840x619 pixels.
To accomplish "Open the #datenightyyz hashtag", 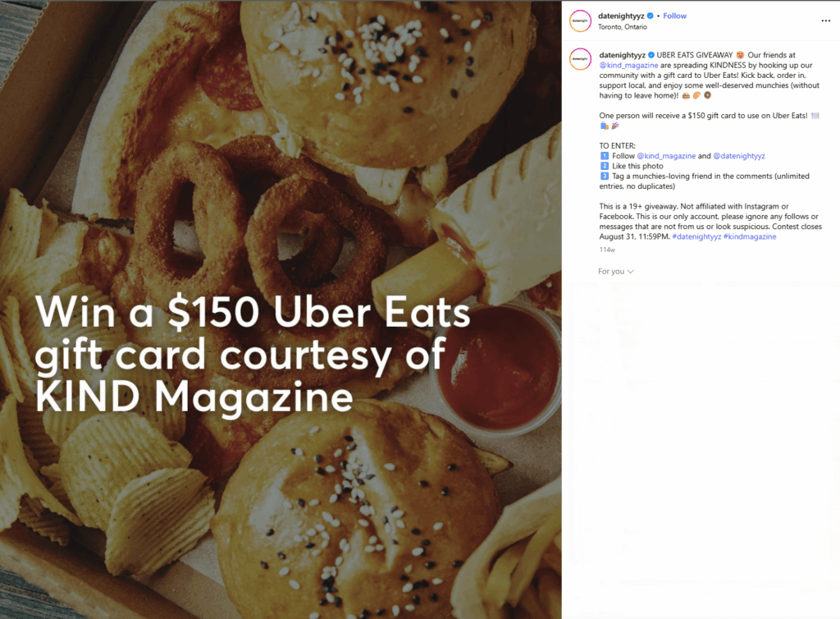I will (696, 236).
